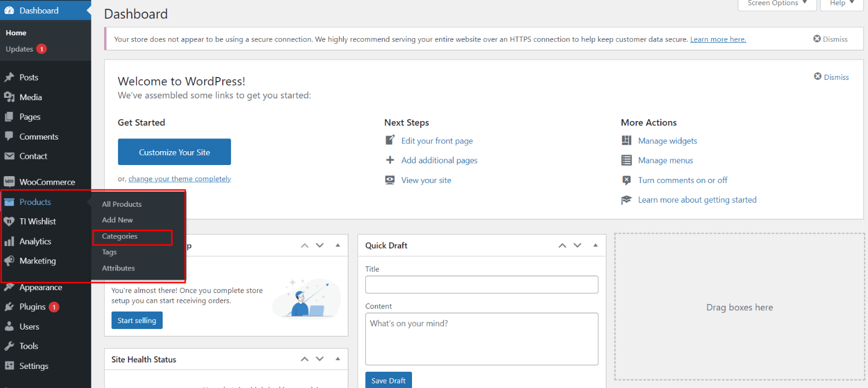
Task: Dismiss the HTTPS secure connection notice
Action: 830,39
